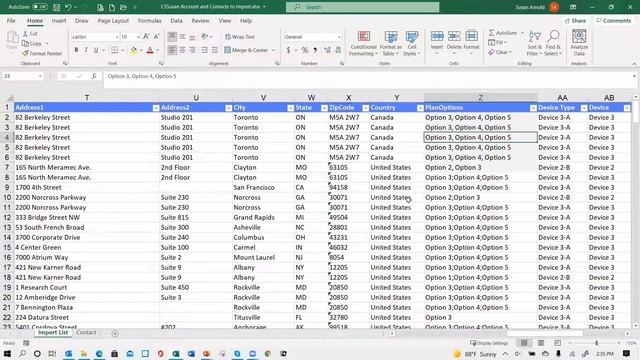Click the Windows Start button

(x=7, y=353)
